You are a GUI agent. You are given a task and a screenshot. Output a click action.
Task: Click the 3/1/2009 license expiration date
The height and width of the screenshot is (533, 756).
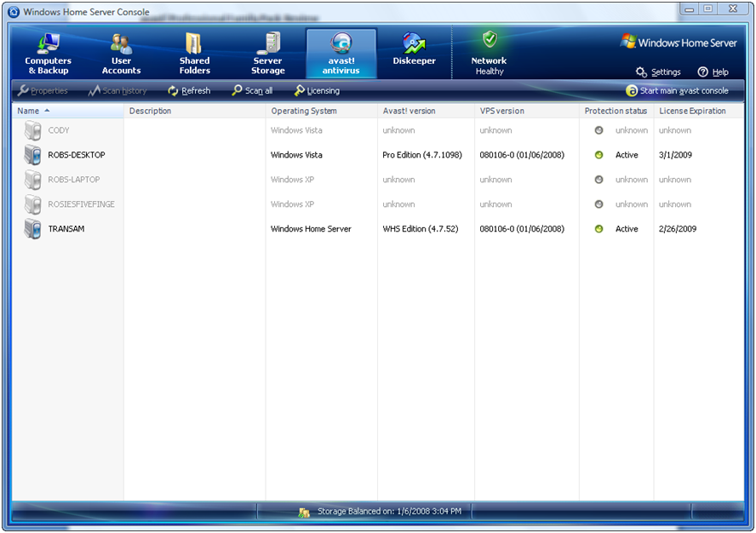[675, 155]
